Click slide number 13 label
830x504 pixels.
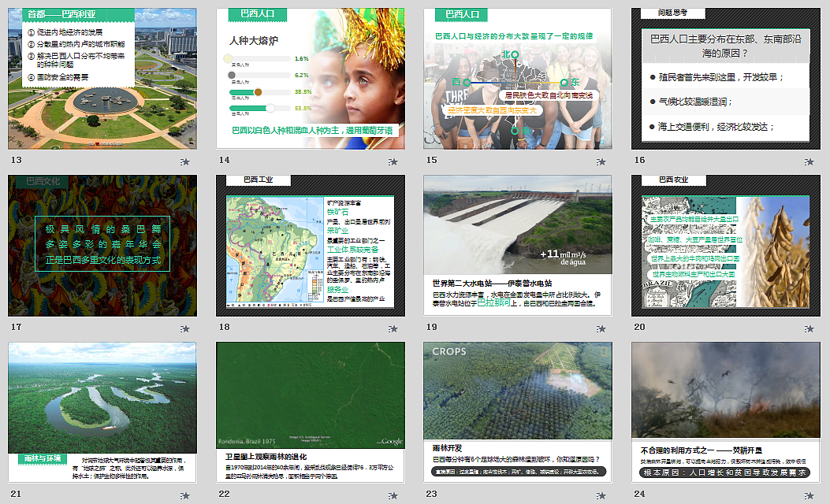(17, 160)
